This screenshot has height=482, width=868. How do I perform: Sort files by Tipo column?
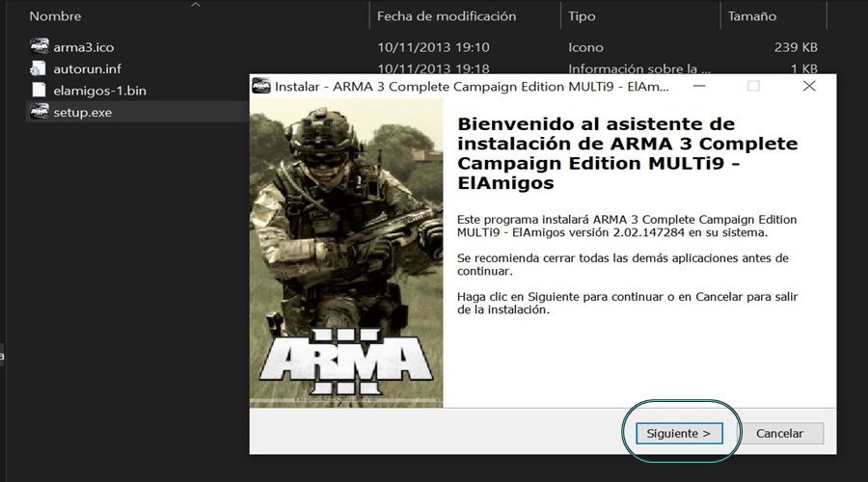[582, 16]
